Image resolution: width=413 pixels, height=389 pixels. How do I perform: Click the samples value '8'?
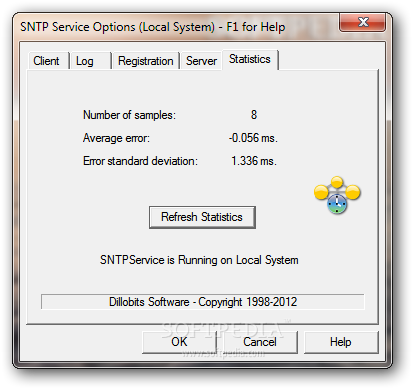pyautogui.click(x=254, y=115)
